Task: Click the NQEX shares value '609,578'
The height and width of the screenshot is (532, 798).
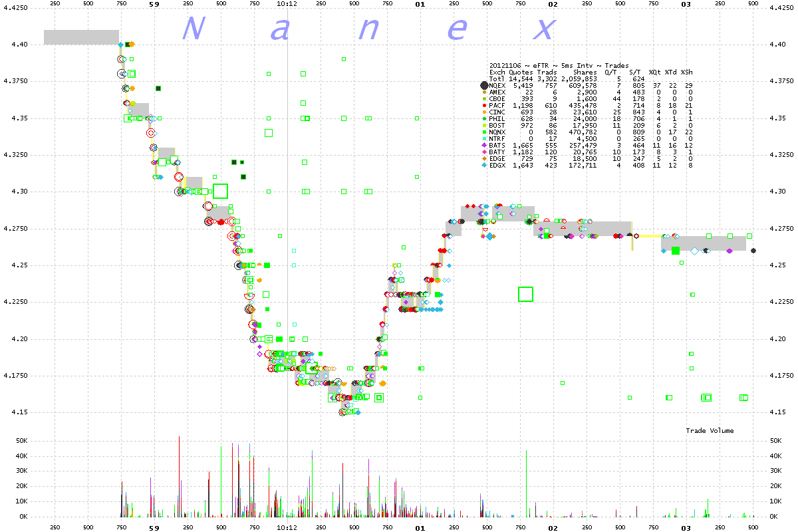Action: (583, 85)
